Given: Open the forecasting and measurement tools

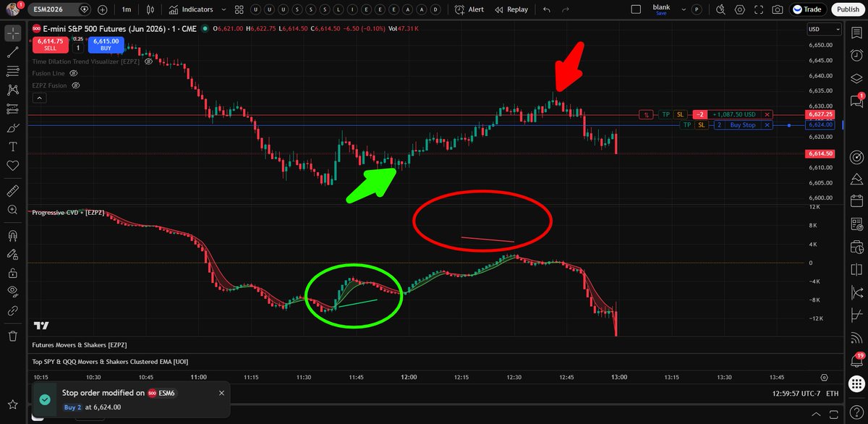Looking at the screenshot, I should [12, 109].
